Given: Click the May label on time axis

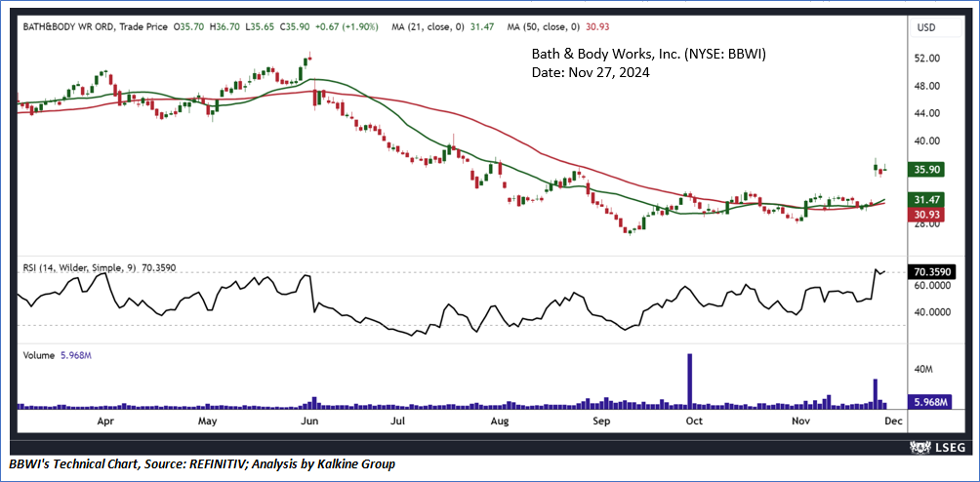Looking at the screenshot, I should click(208, 421).
